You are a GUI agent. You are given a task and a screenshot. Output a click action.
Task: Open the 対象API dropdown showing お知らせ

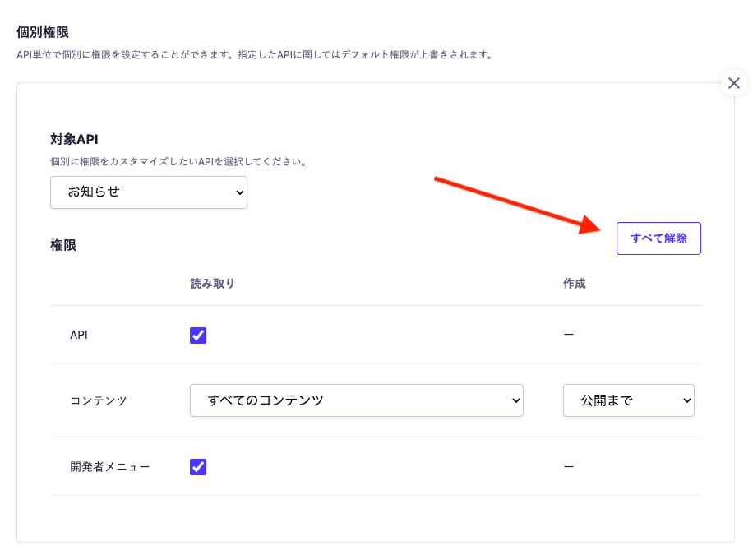coord(149,192)
